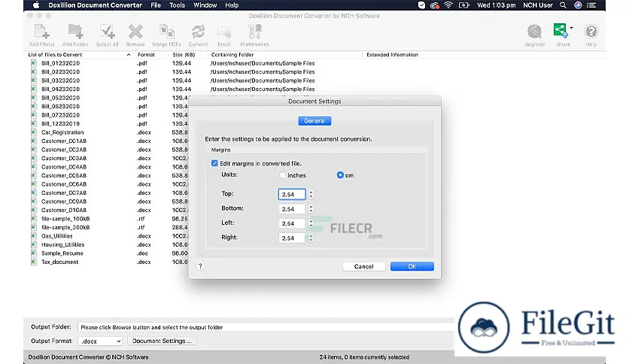The width and height of the screenshot is (629, 364).
Task: Click the battery status icon
Action: click(463, 5)
